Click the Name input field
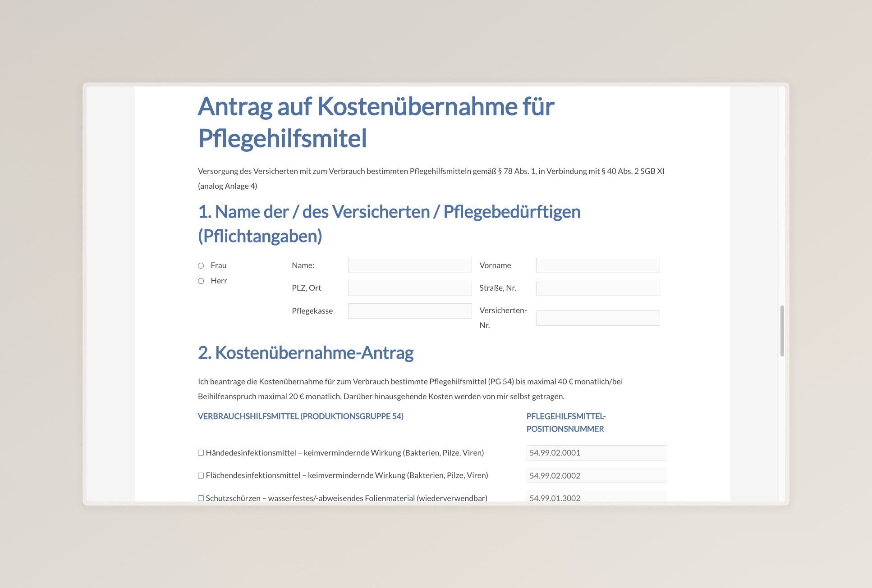Image resolution: width=872 pixels, height=588 pixels. click(409, 265)
